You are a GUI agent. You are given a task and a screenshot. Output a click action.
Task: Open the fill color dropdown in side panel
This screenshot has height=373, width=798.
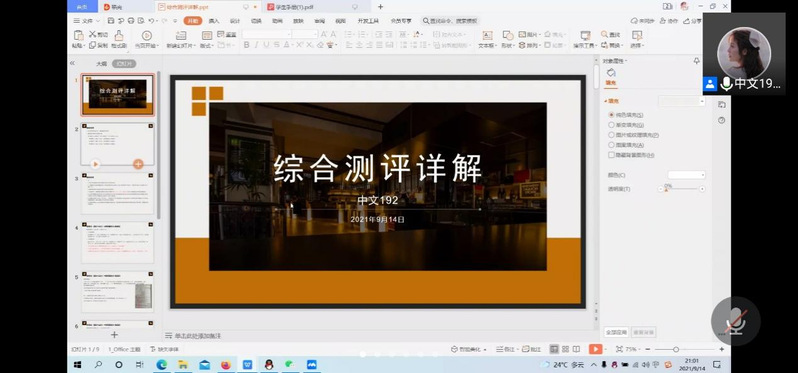pyautogui.click(x=687, y=175)
